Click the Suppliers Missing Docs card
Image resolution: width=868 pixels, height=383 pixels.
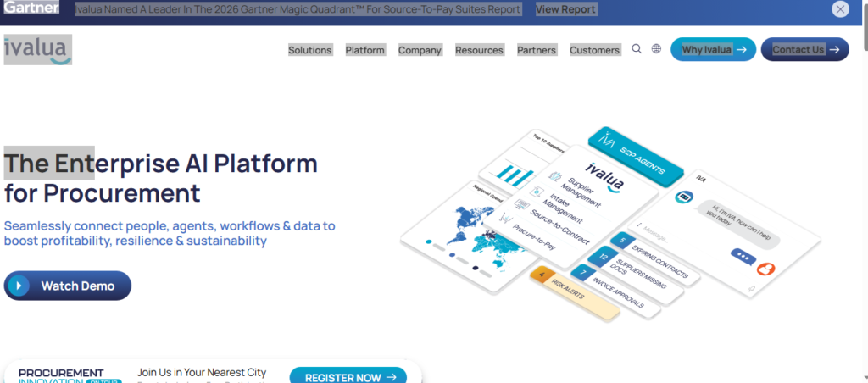pyautogui.click(x=636, y=275)
